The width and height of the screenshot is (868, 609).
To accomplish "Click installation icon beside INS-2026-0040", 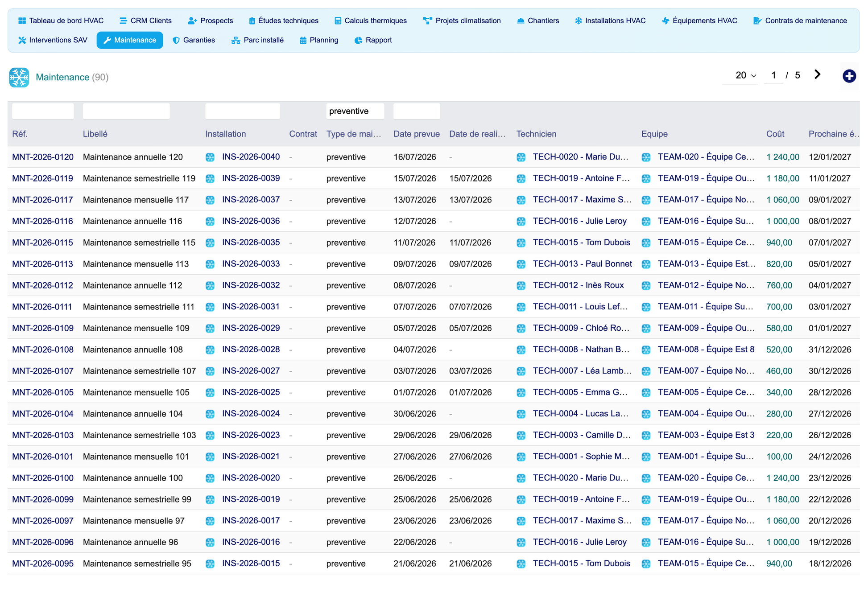I will click(210, 157).
